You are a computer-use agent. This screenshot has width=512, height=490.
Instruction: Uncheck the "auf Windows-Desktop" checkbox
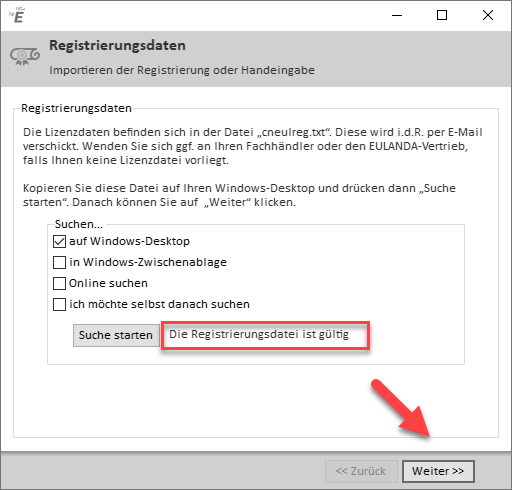(x=59, y=241)
